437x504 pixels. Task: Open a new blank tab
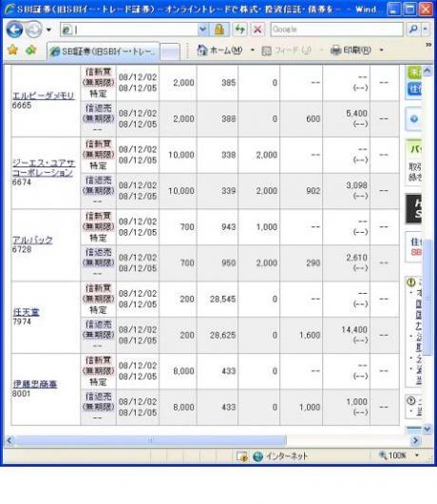pos(170,51)
